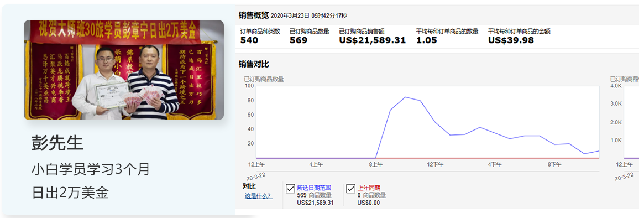Select text 日出2万美金

click(70, 193)
